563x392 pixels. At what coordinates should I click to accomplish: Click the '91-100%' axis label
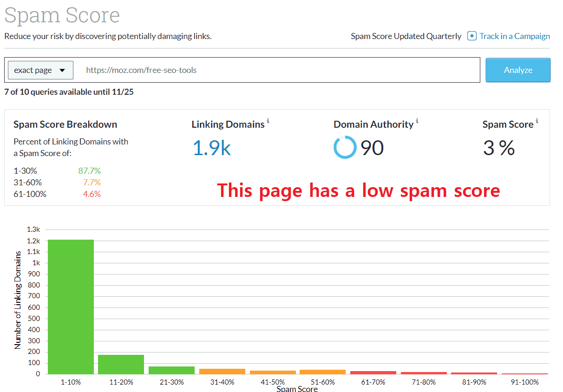[x=524, y=382]
